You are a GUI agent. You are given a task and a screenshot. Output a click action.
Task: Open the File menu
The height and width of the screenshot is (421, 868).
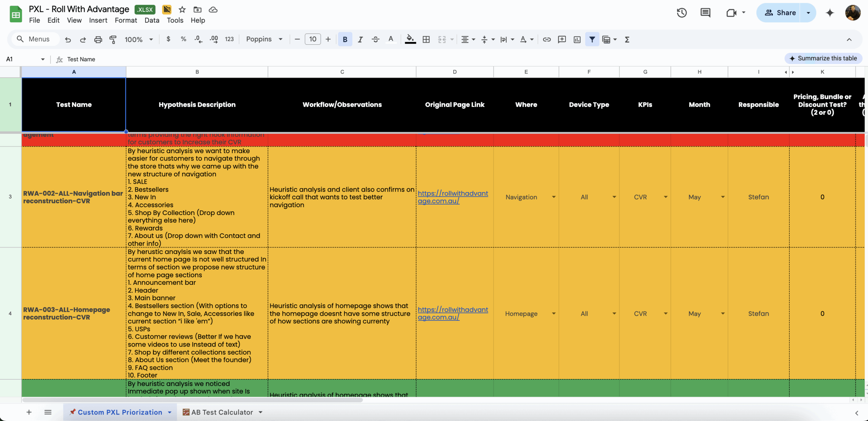tap(35, 20)
